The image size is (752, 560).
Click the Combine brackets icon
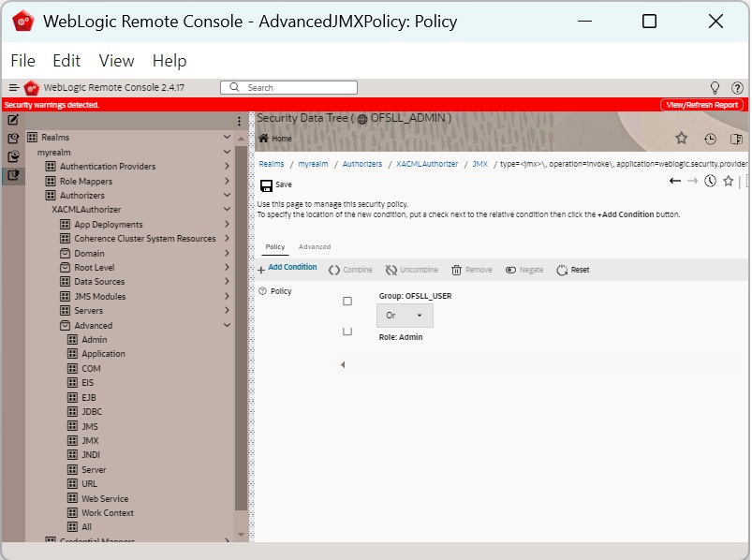333,271
